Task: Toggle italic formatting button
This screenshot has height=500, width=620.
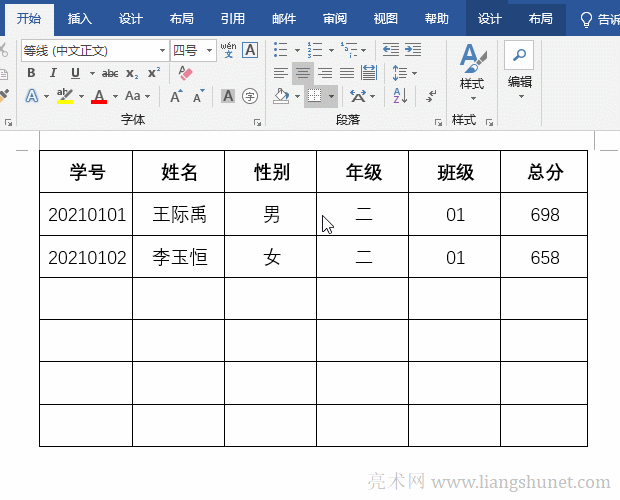Action: coord(53,73)
